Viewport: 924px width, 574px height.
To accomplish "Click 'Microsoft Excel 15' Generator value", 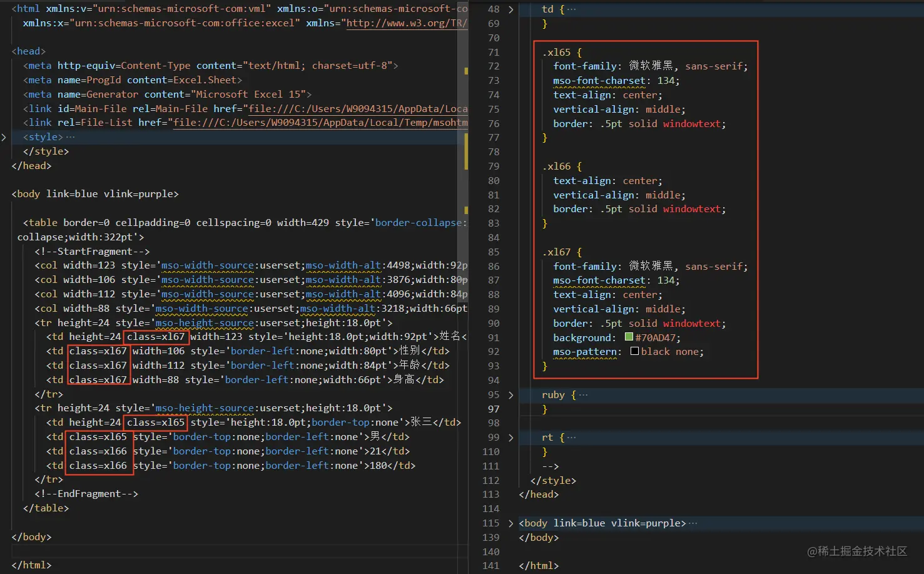I will [251, 95].
